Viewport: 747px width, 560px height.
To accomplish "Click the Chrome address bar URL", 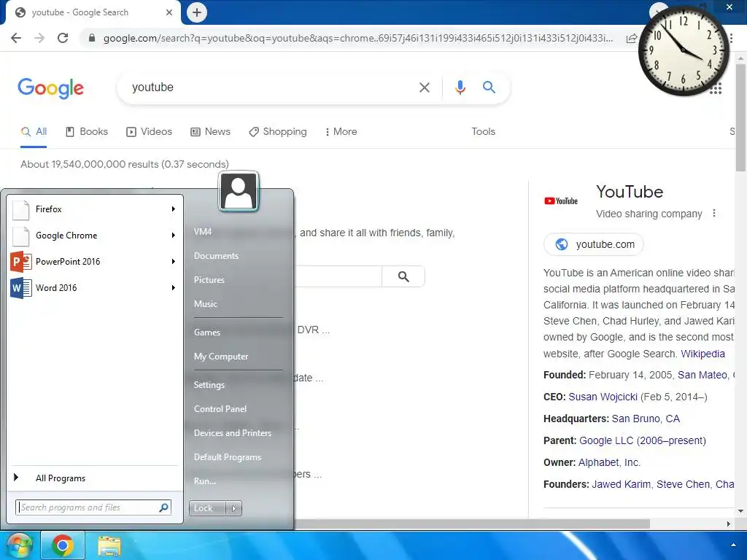I will [x=357, y=38].
